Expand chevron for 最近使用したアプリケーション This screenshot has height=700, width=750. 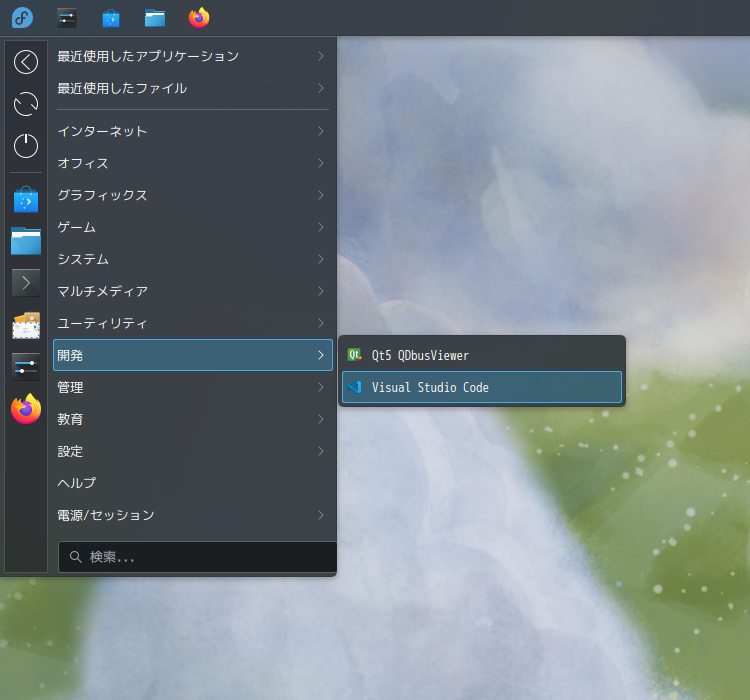[321, 56]
